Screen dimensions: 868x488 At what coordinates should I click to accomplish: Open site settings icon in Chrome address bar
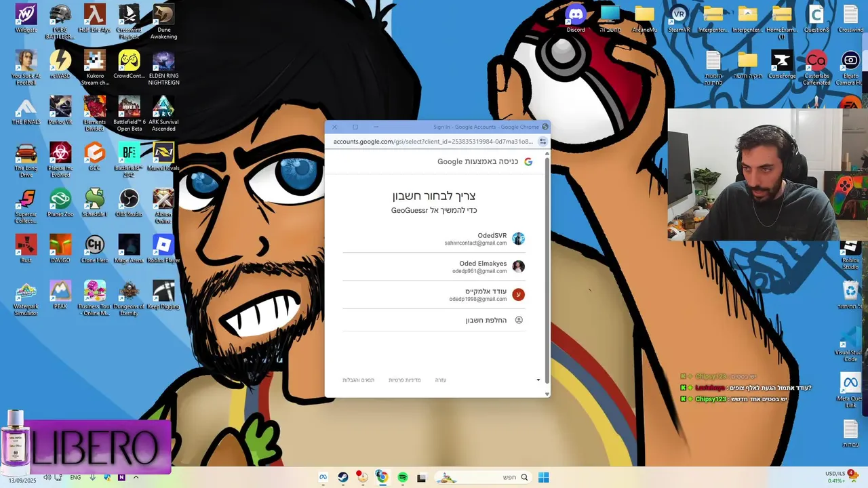[x=542, y=142]
